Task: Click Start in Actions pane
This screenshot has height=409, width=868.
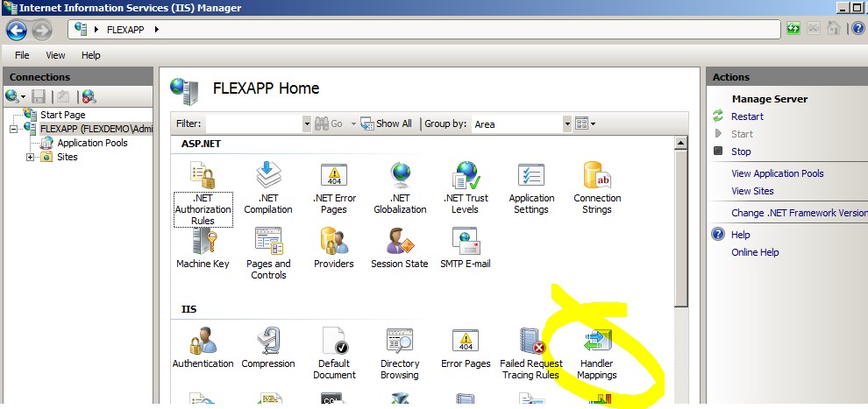Action: tap(742, 134)
